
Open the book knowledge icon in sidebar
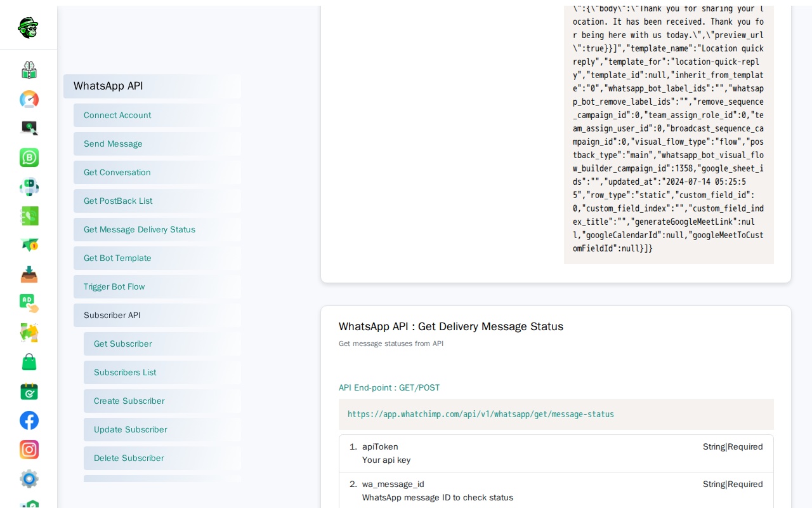[x=29, y=70]
